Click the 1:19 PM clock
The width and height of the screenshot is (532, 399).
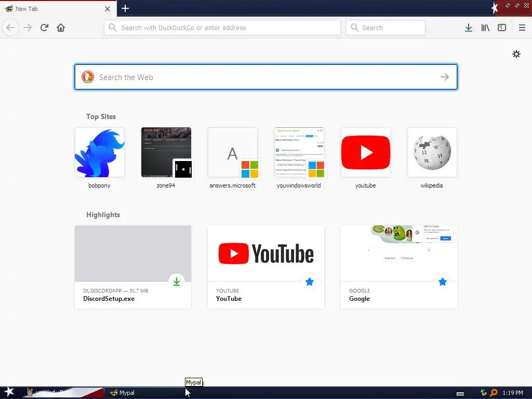(x=513, y=393)
